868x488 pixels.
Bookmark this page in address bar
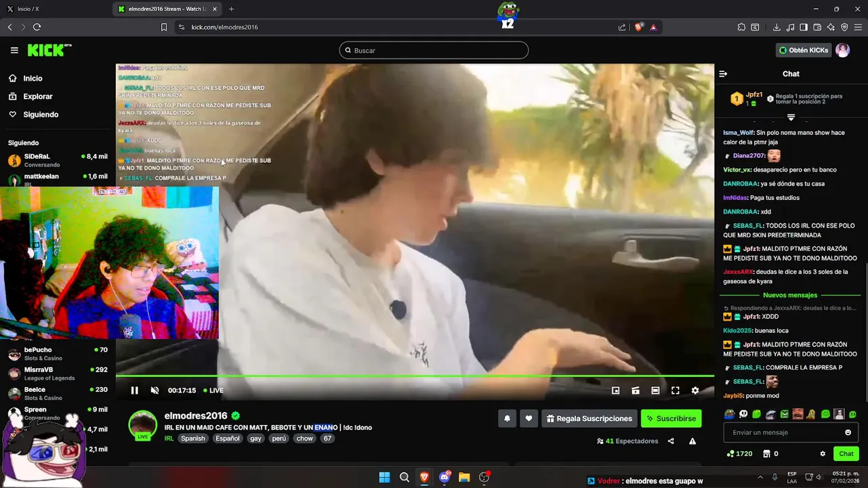(x=164, y=27)
